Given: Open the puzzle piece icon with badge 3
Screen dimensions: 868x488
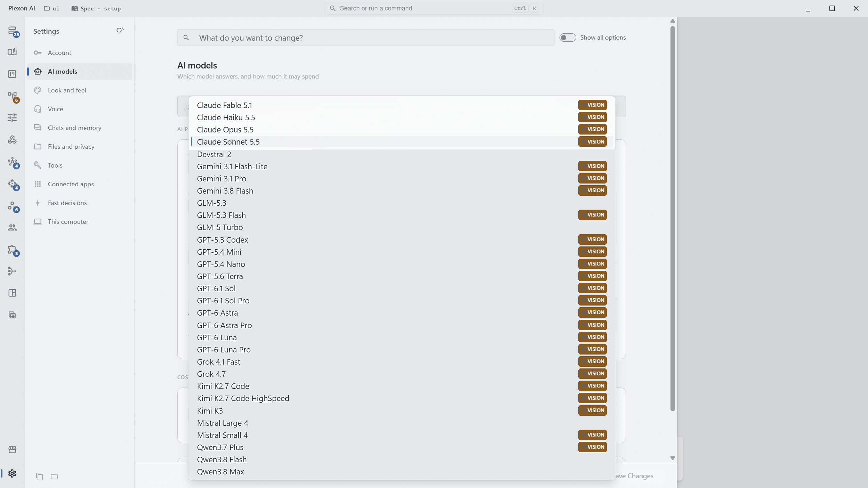Looking at the screenshot, I should point(13,250).
